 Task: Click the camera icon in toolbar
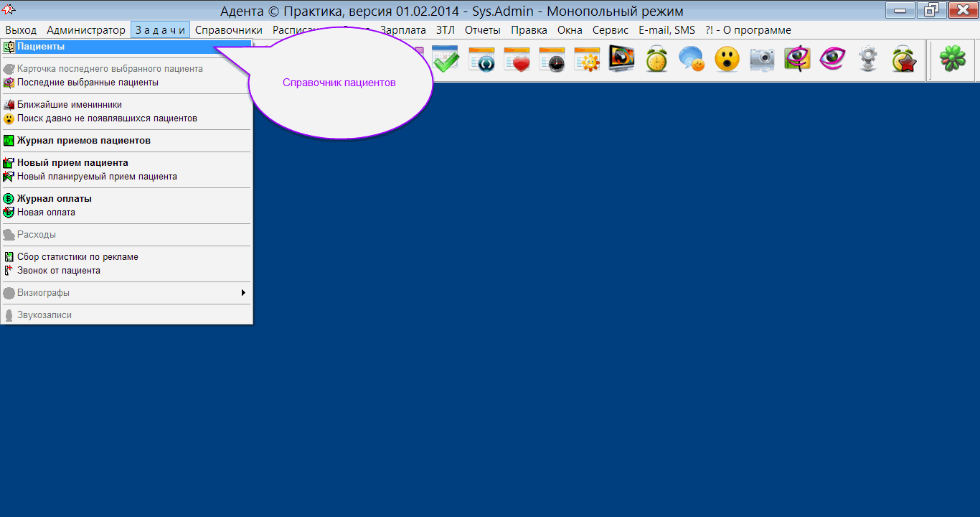click(762, 59)
